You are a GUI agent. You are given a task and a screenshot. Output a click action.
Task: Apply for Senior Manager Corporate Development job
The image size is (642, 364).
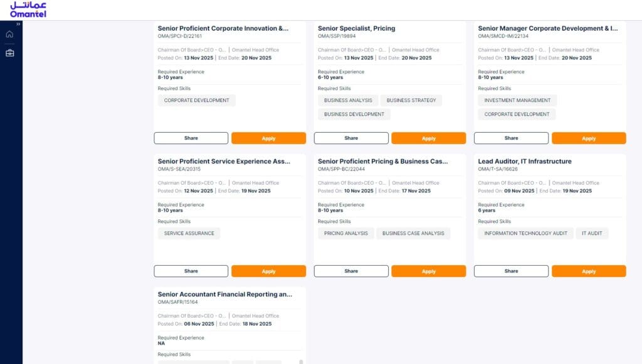click(588, 138)
